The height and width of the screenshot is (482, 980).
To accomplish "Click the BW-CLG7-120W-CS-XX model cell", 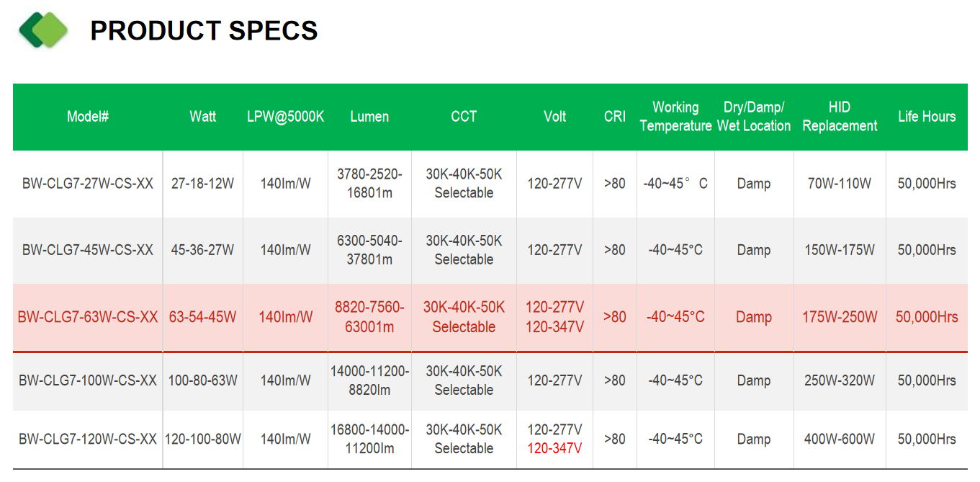I will (88, 439).
